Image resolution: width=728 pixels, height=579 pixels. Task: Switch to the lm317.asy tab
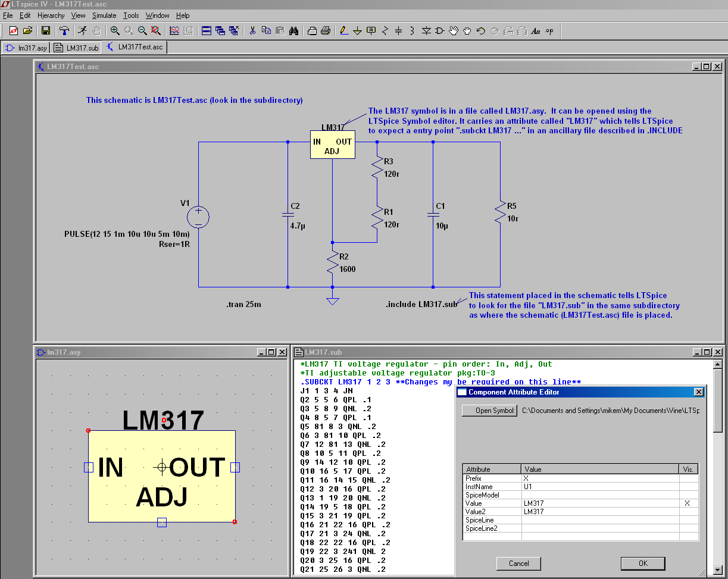point(26,48)
